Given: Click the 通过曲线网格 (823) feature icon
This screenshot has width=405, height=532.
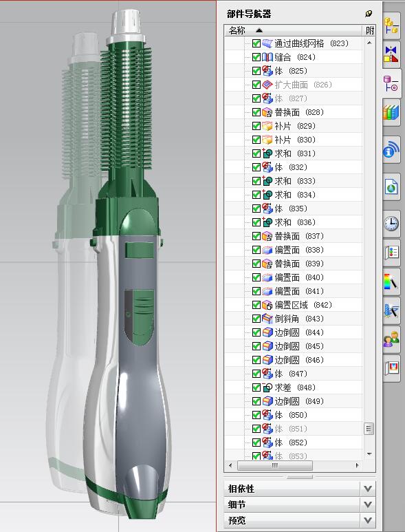Looking at the screenshot, I should click(x=267, y=43).
